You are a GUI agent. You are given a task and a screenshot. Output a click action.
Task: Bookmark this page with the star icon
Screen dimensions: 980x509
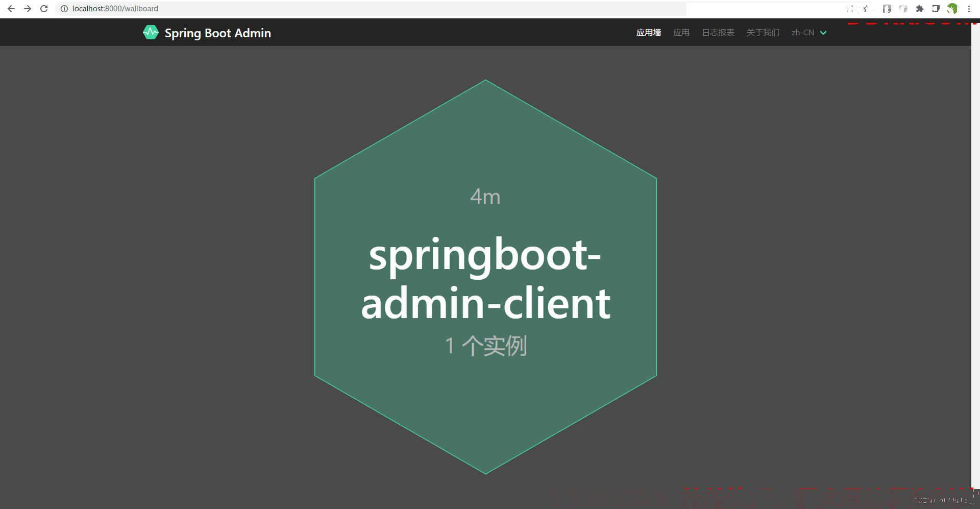pos(866,9)
